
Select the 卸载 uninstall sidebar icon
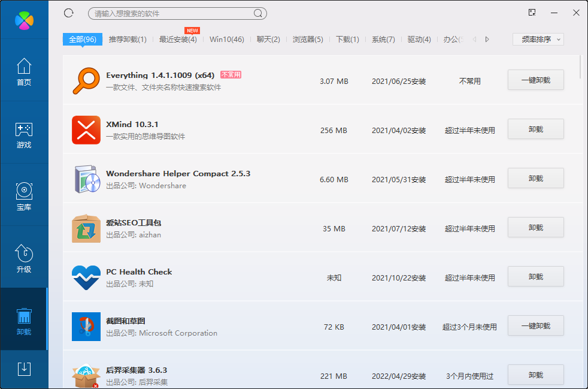click(24, 321)
